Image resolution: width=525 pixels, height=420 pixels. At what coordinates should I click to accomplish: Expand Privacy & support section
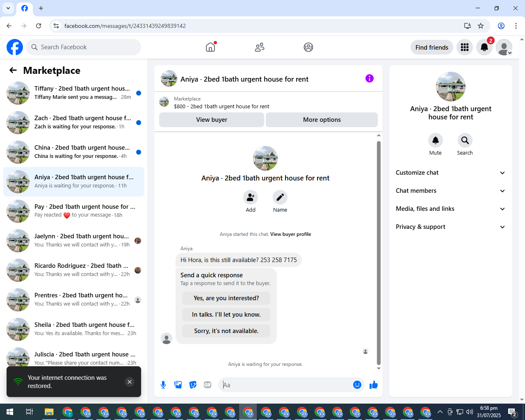pyautogui.click(x=450, y=227)
